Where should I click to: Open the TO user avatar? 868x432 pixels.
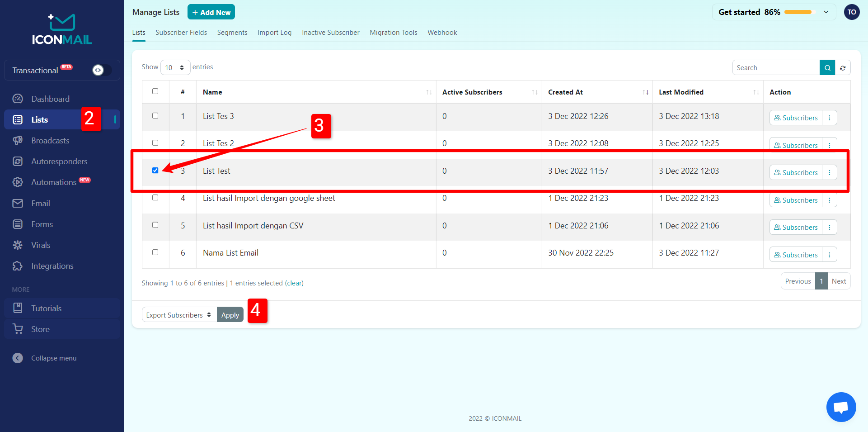852,12
